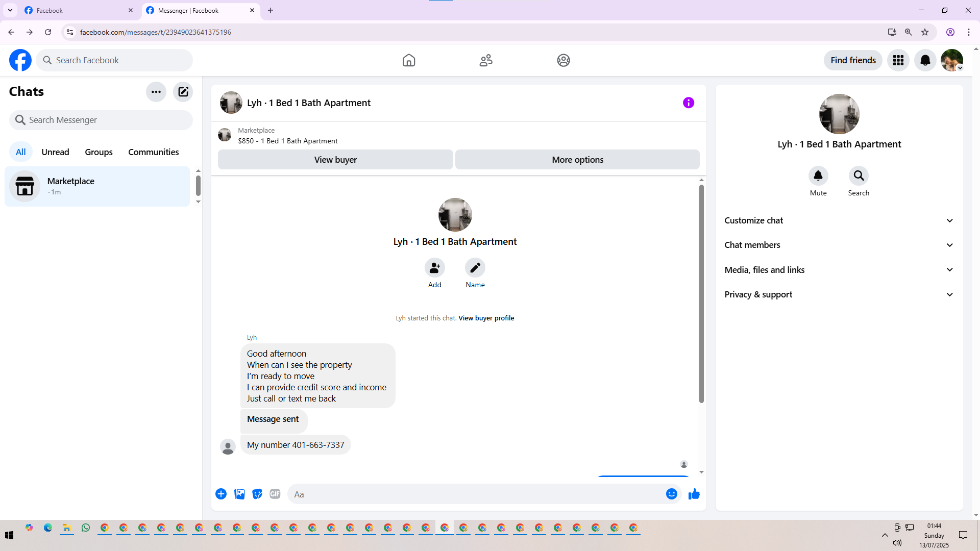Viewport: 980px width, 551px height.
Task: Expand the Customize chat section
Action: pyautogui.click(x=839, y=220)
